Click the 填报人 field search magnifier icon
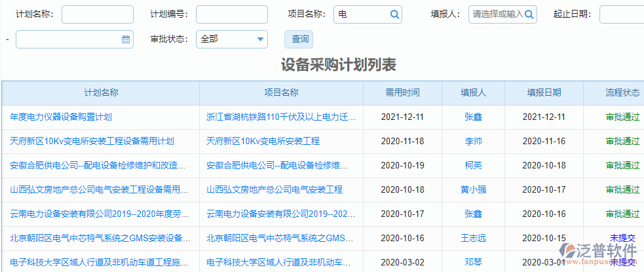This screenshot has height=272, width=644. pos(529,14)
